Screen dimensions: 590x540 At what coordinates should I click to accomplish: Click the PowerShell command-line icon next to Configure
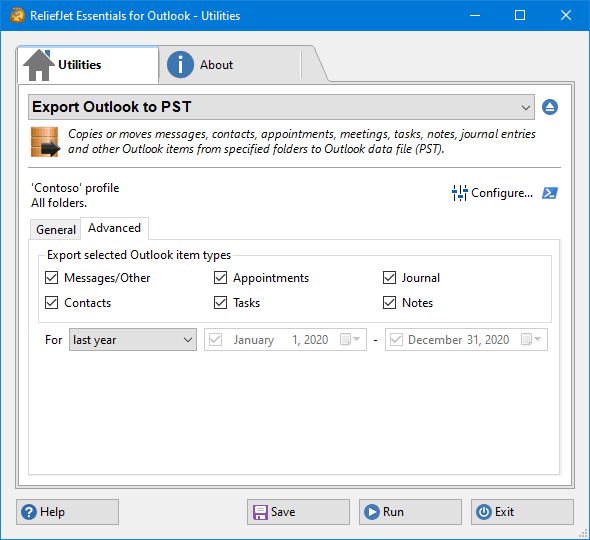(x=550, y=193)
